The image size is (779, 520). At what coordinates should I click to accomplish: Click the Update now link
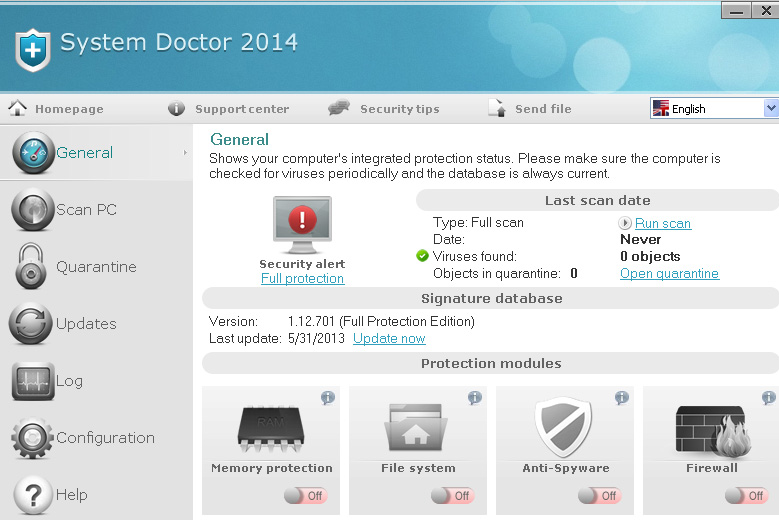point(389,339)
